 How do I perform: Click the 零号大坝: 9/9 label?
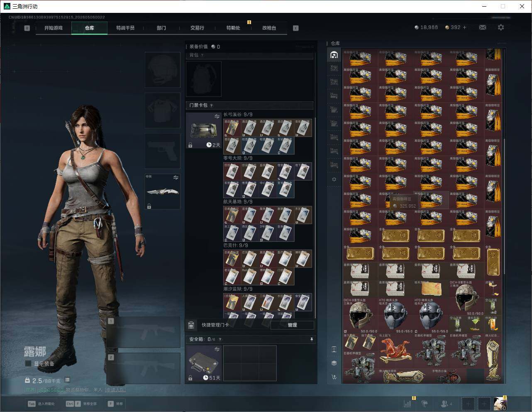pyautogui.click(x=238, y=158)
